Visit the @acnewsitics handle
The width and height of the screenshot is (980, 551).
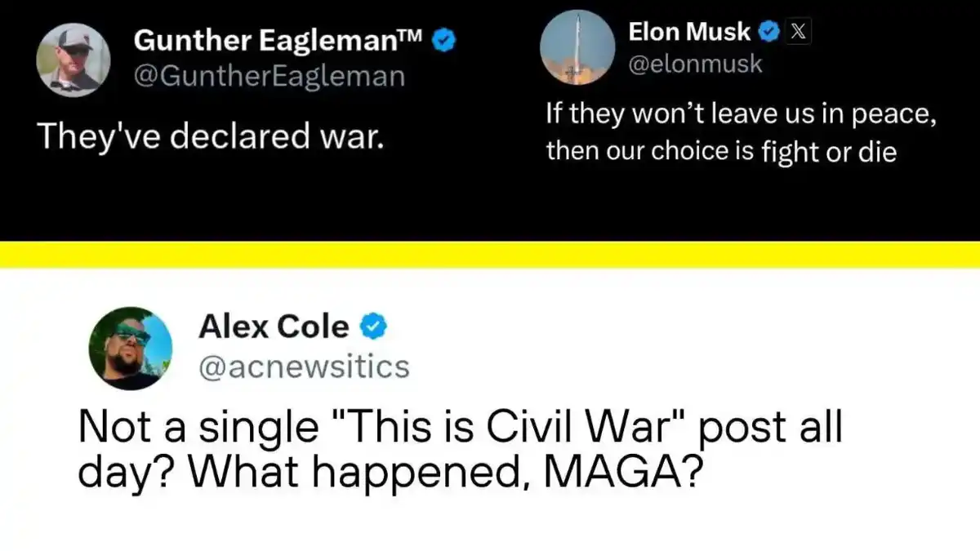[x=303, y=367]
